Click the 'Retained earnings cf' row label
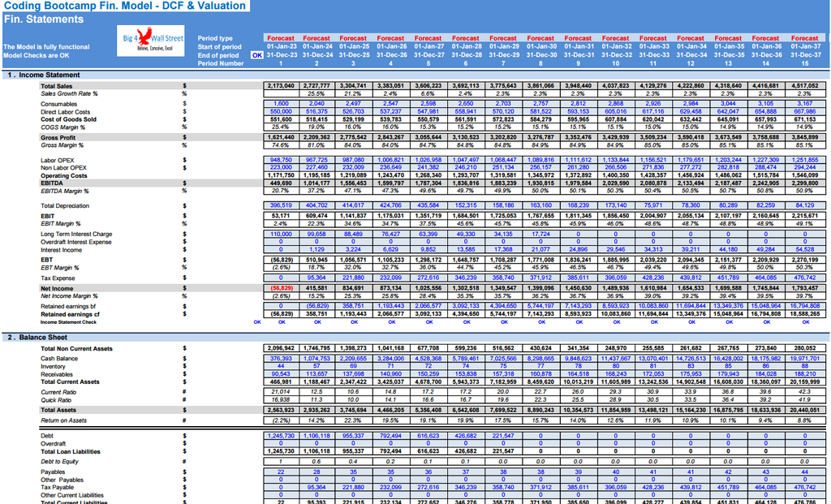The image size is (831, 504). (70, 314)
